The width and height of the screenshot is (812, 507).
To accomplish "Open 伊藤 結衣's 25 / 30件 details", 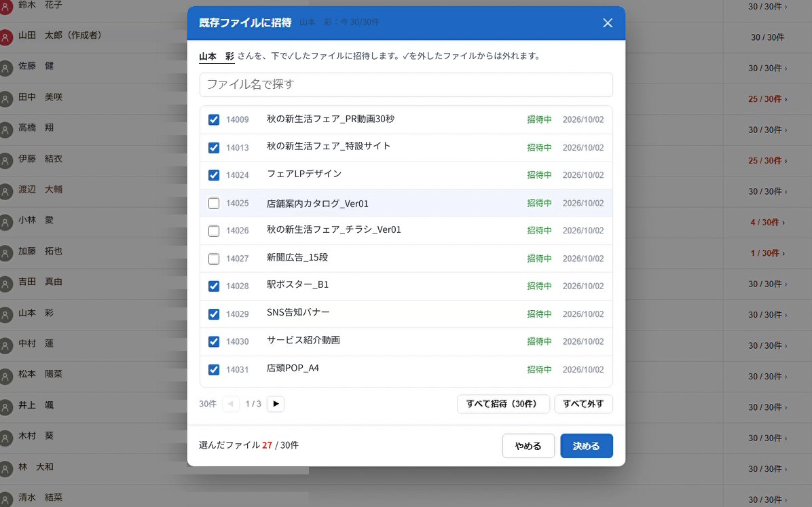I will point(767,161).
